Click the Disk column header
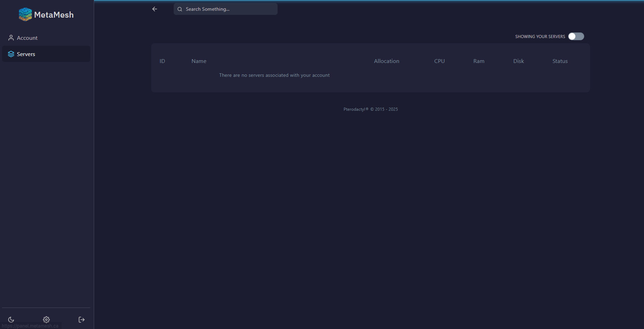The width and height of the screenshot is (644, 329). click(518, 61)
